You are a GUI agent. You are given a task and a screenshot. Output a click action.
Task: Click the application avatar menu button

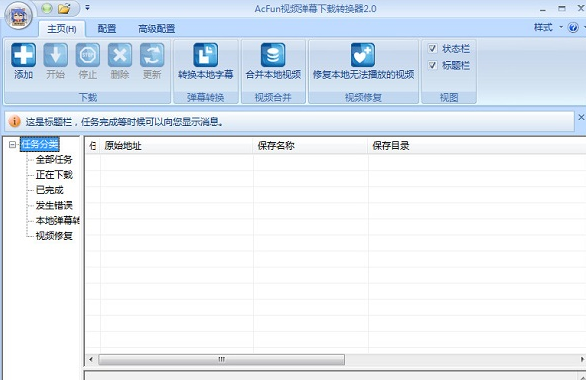[x=18, y=16]
